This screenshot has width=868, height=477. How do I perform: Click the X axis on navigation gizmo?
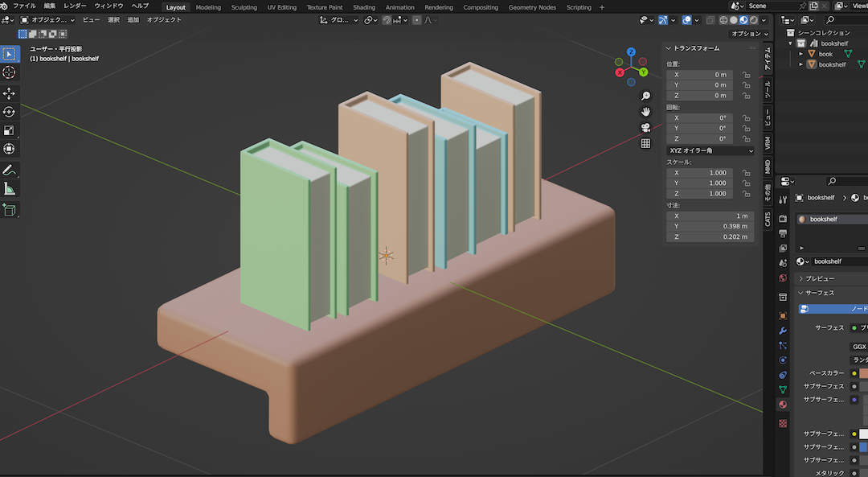(x=620, y=72)
